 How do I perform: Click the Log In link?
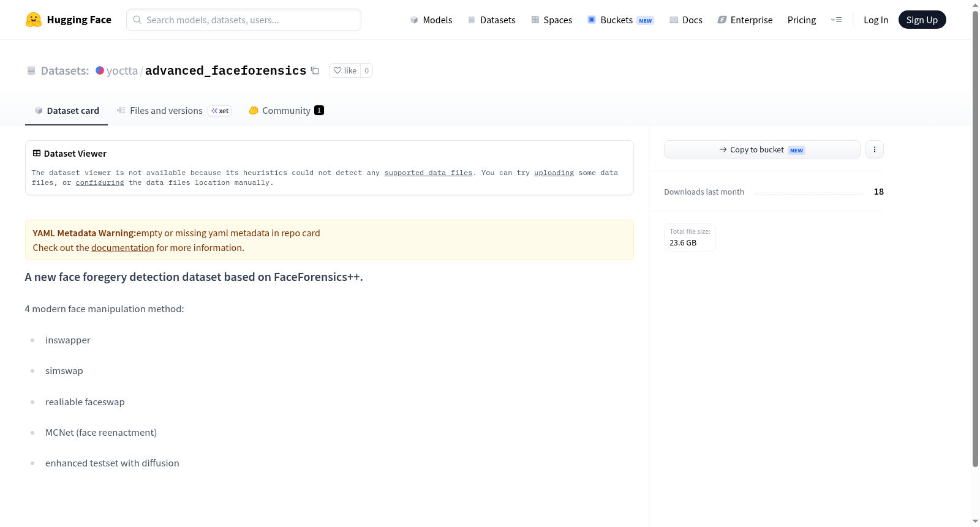click(x=876, y=20)
